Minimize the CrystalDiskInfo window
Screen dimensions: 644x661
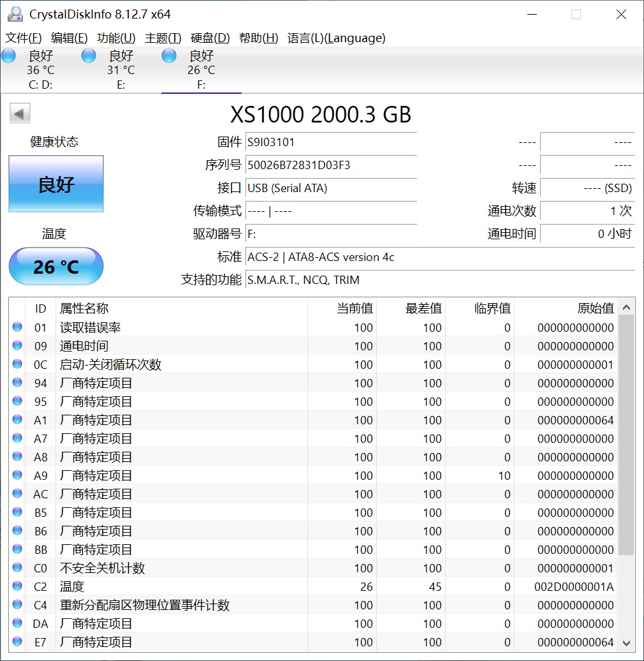532,14
